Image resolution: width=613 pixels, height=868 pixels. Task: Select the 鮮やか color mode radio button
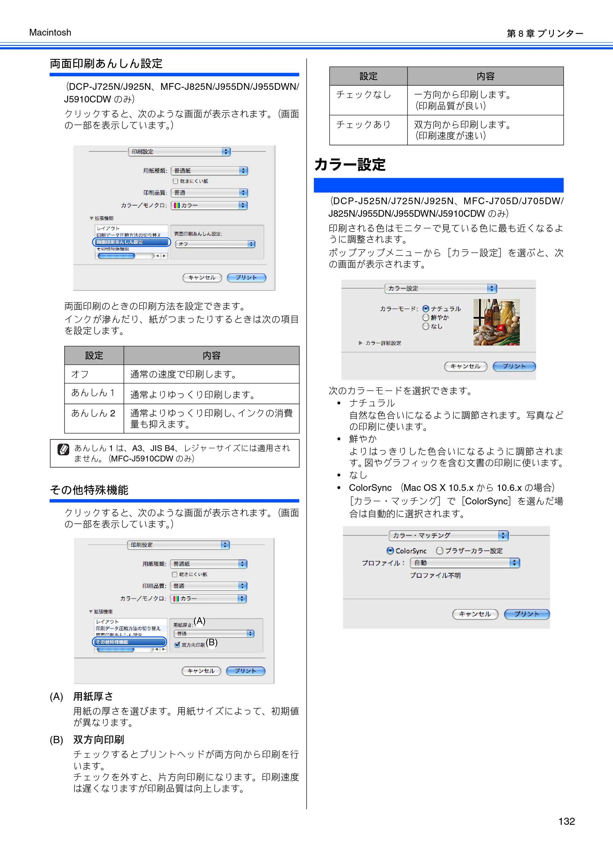click(x=425, y=318)
